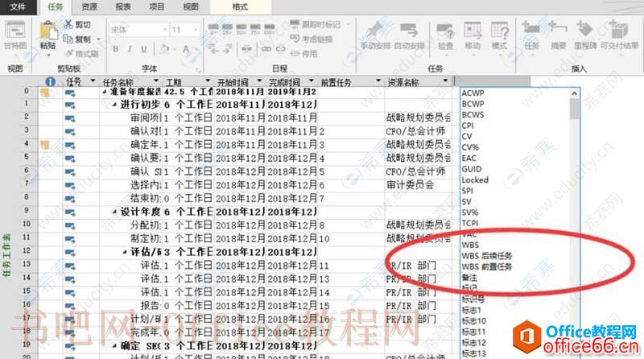Screen dimensions: 644x359
Task: Open the 文件 (File) tab
Action: click(x=18, y=6)
